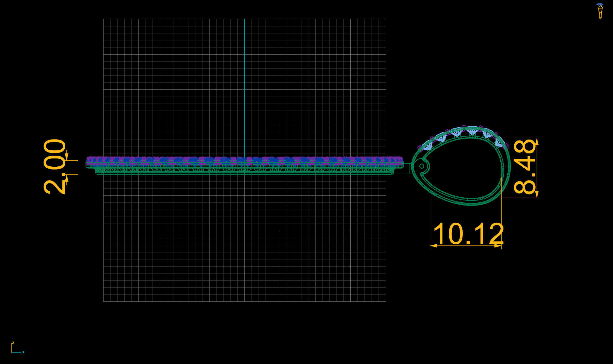The height and width of the screenshot is (364, 613).
Task: Select the topmost blue gem on the bail
Action: tap(472, 131)
